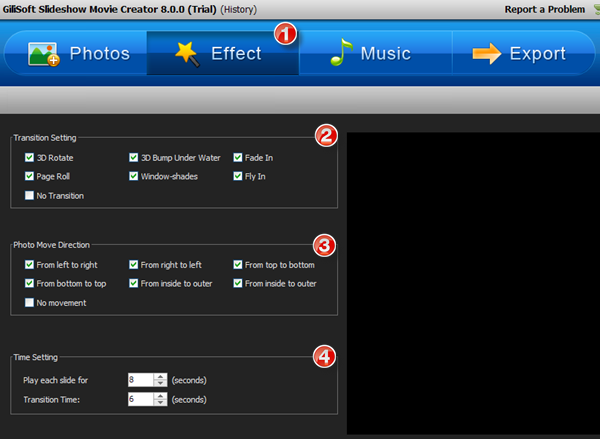
Task: Decrease the Transition Time value
Action: (159, 403)
